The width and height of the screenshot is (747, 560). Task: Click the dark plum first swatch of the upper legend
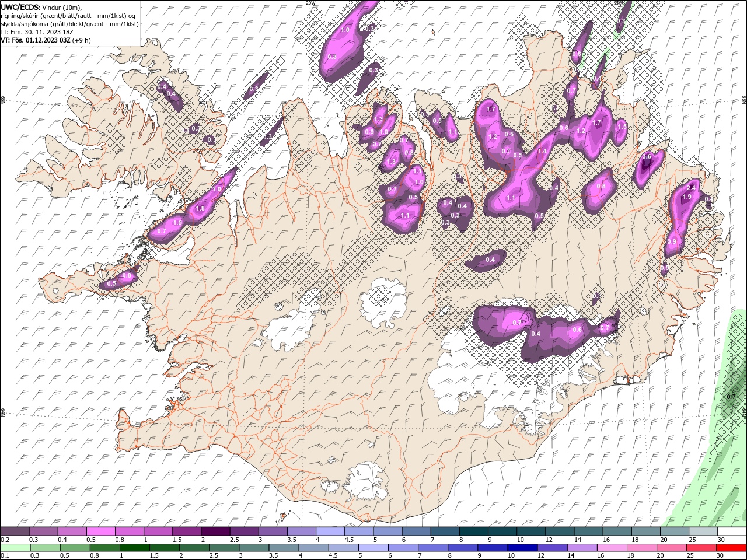15,531
